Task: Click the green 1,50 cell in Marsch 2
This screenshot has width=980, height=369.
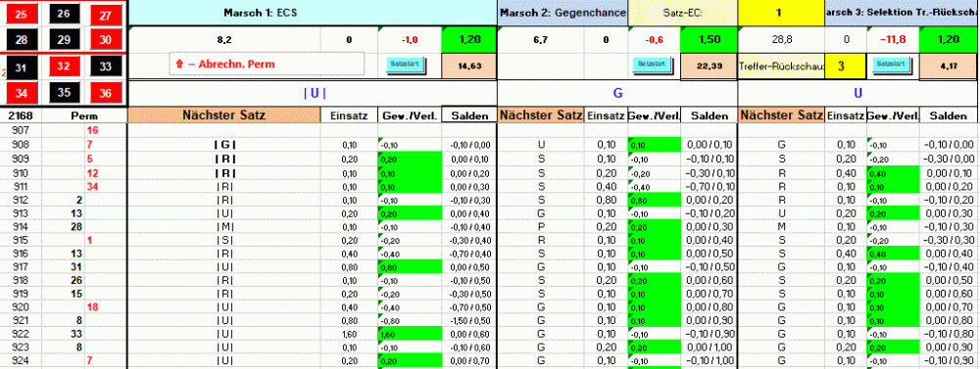Action: [x=709, y=39]
